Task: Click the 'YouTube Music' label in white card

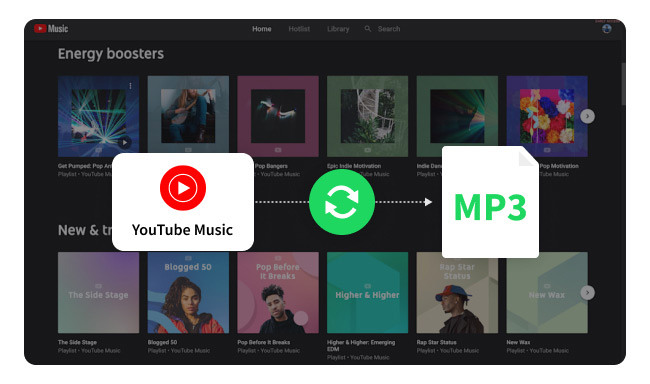Action: pos(182,230)
